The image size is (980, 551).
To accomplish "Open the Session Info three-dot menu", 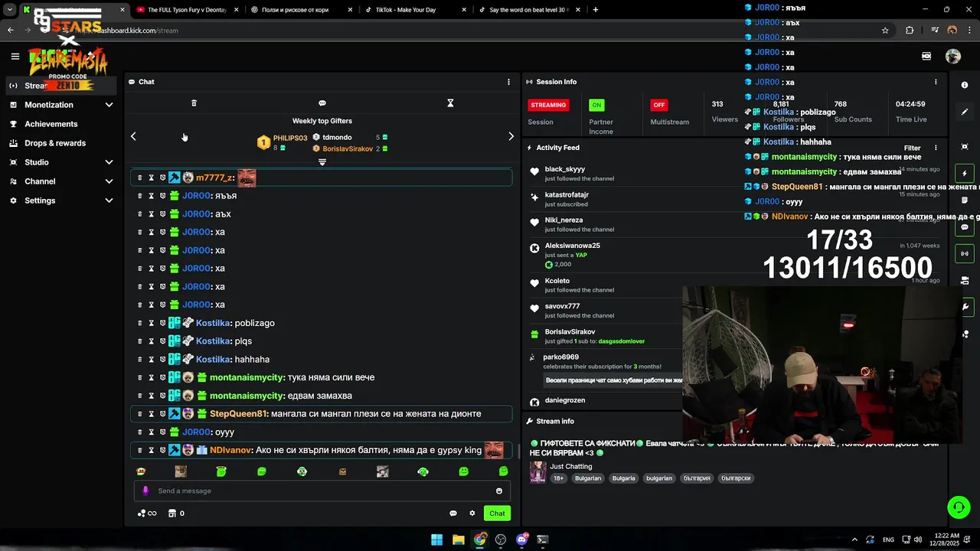I will pos(936,82).
